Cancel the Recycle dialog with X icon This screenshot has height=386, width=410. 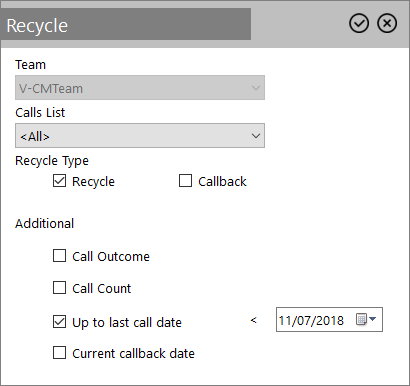point(387,24)
